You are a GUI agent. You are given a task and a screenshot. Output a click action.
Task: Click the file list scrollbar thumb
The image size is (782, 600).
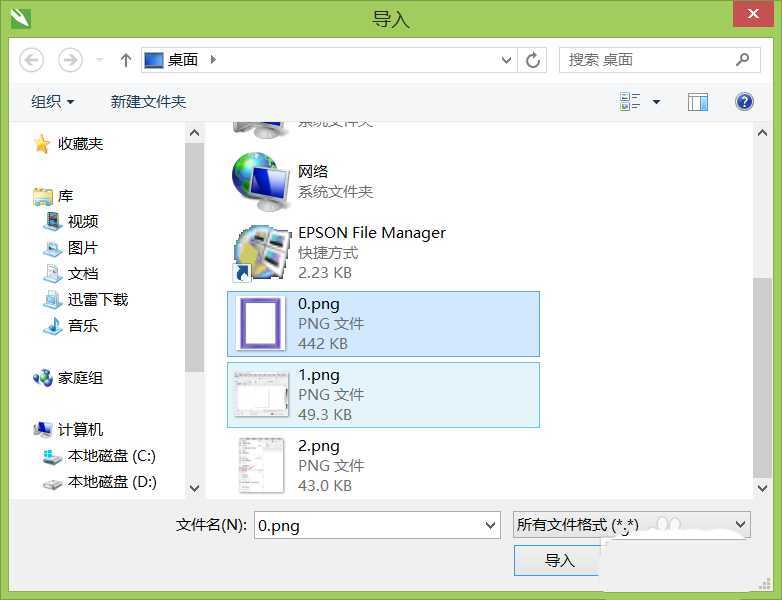[762, 378]
